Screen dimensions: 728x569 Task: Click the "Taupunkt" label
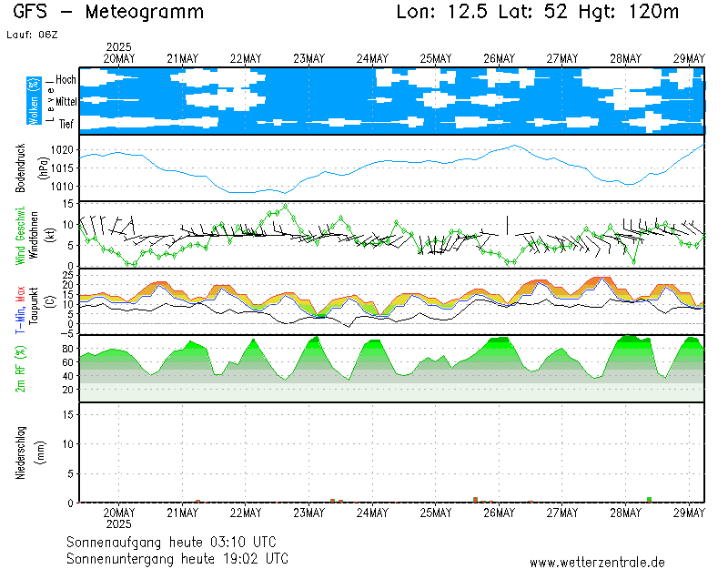coord(35,305)
